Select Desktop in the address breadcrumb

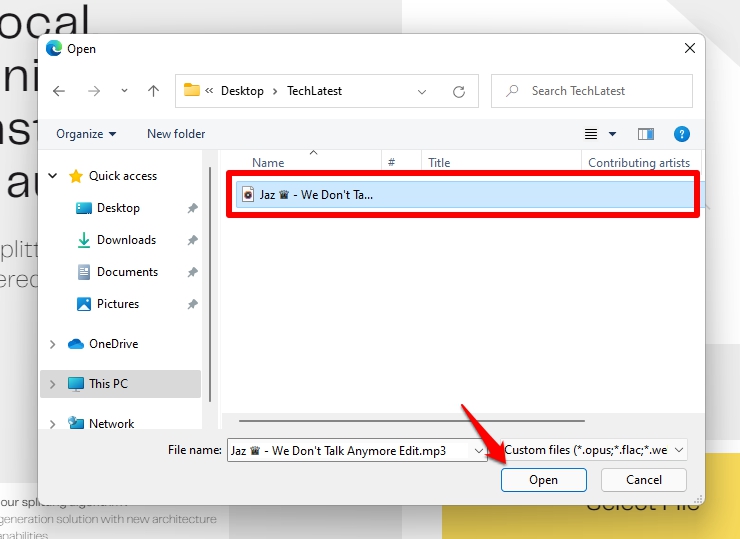click(x=242, y=91)
